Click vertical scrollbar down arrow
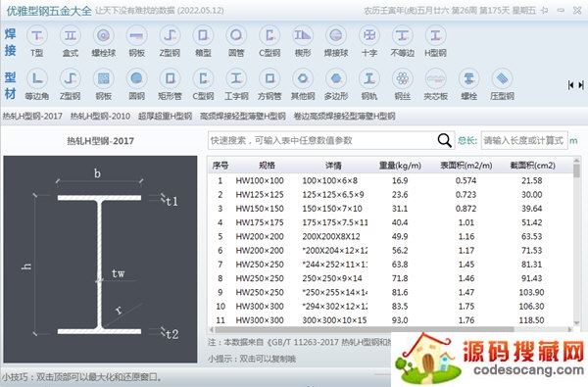Screen dimensions: 588x387 pos(577,323)
